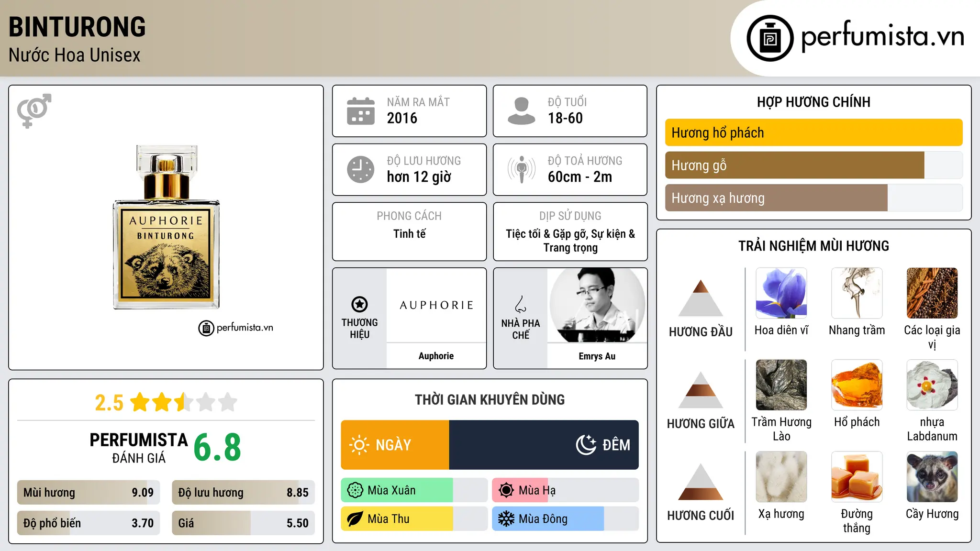Click the Giá 5.50 score bar
The image size is (980, 551).
(243, 523)
